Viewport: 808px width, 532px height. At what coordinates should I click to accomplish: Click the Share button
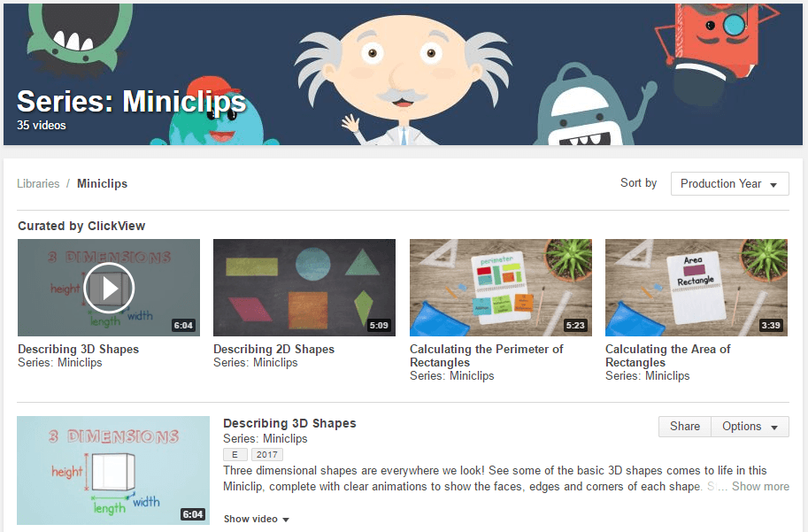point(684,427)
